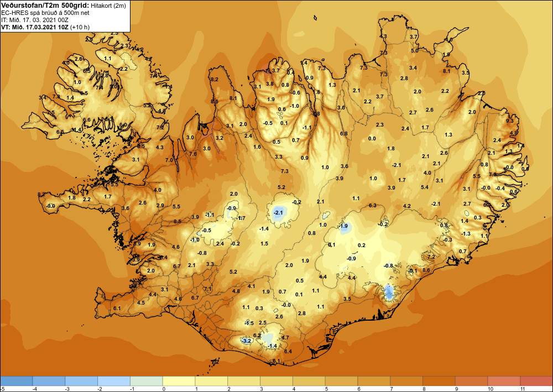Pick the legend swatch between 9 and 10
Image resolution: width=553 pixels, height=392 pixels.
click(472, 381)
